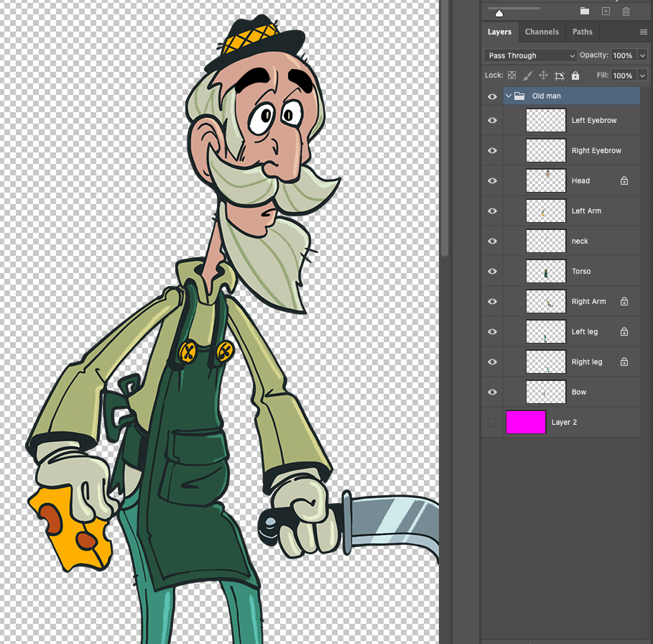Switch to the Paths tab

click(582, 32)
